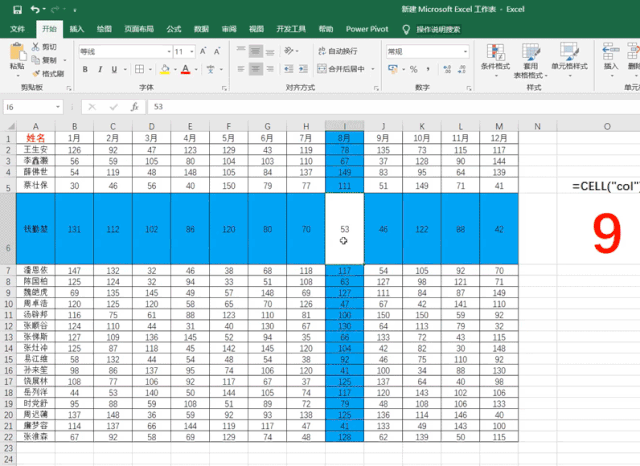Toggle middle vertical align
Image resolution: width=640 pixels, height=466 pixels.
(256, 51)
